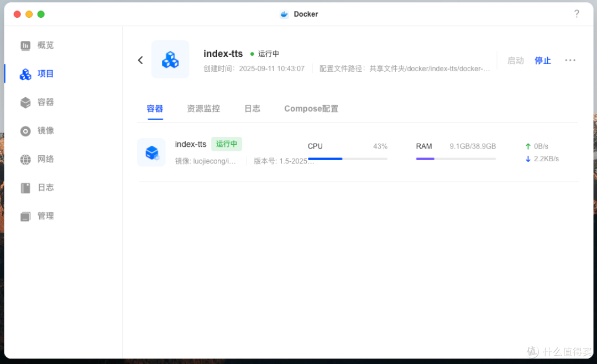Switch to the 资源监控 tab
The width and height of the screenshot is (597, 364).
pyautogui.click(x=203, y=108)
